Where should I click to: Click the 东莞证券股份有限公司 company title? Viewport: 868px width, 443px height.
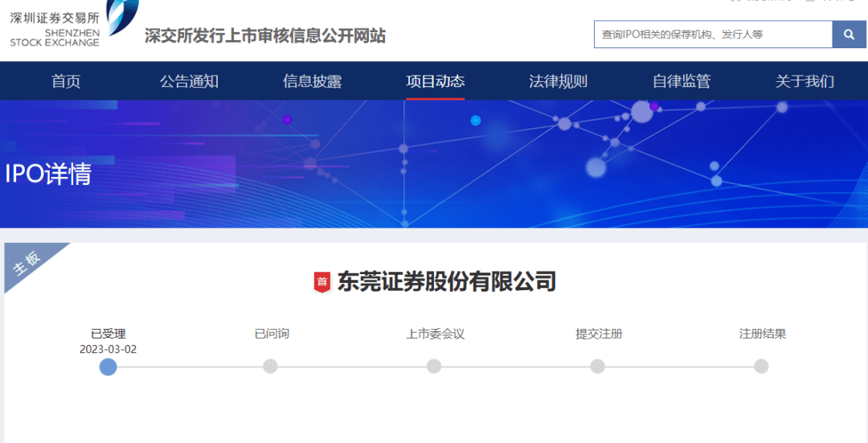446,281
